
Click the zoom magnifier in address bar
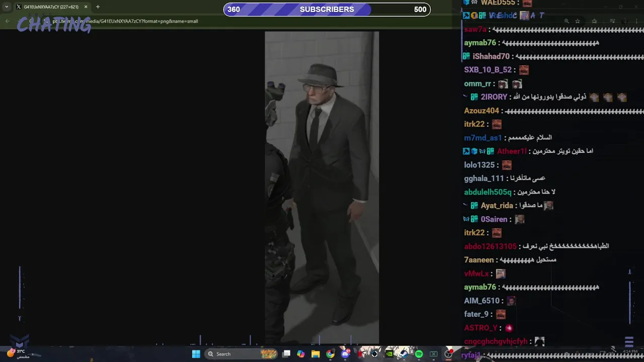567,21
